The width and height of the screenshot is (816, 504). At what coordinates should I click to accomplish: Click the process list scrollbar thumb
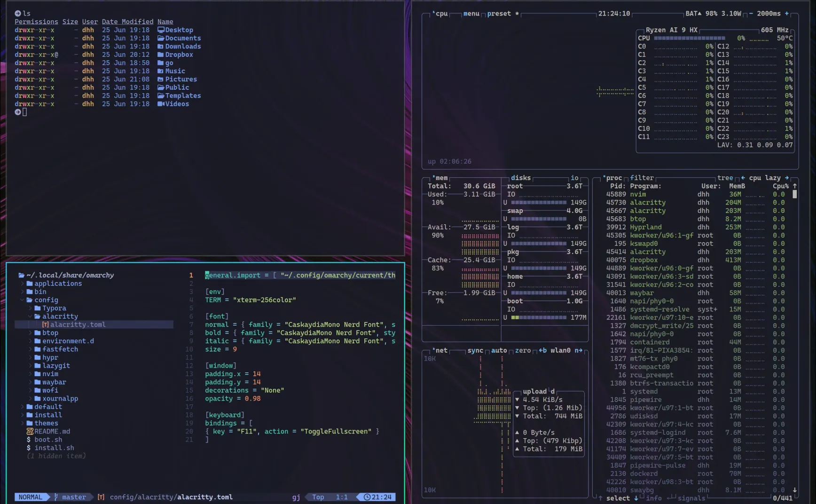pyautogui.click(x=794, y=194)
